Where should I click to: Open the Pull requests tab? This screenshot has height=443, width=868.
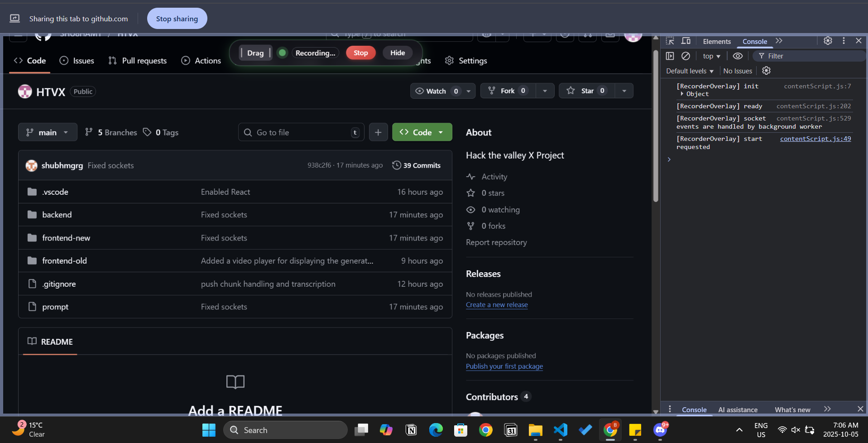(138, 61)
